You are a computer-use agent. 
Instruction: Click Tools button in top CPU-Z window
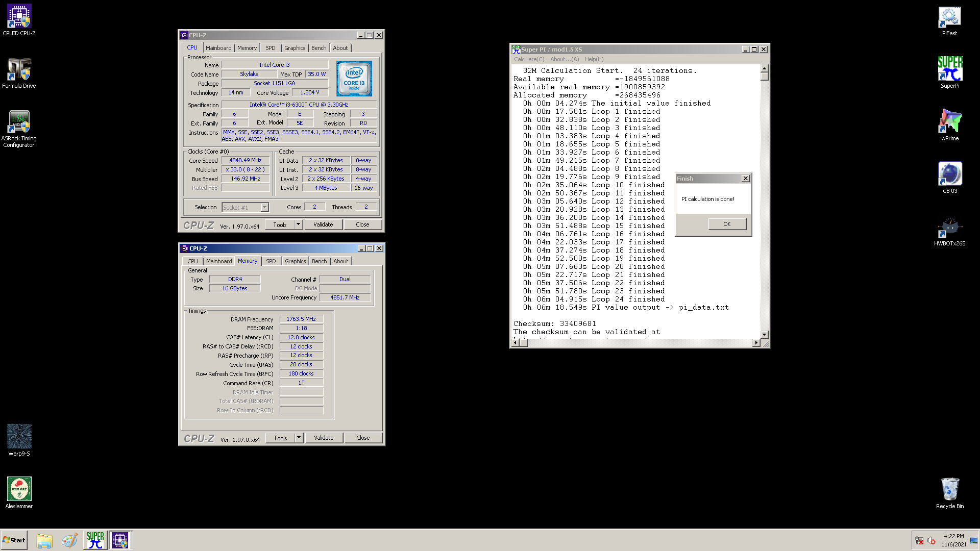280,224
